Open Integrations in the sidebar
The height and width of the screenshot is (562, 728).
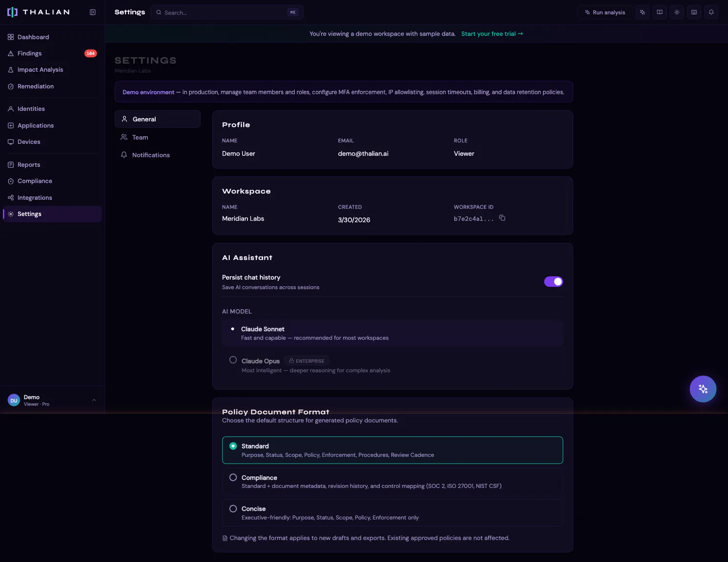(52, 198)
